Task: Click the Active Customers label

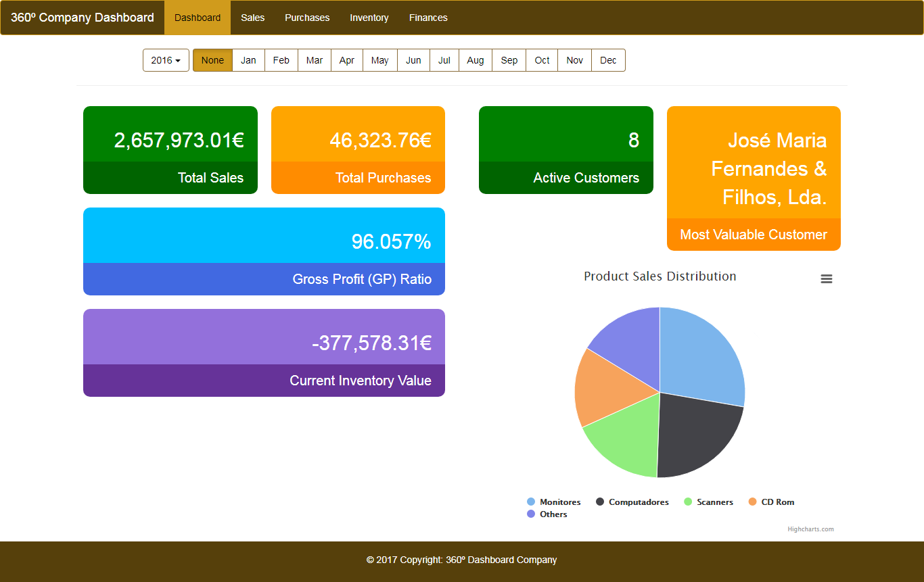Action: tap(586, 178)
